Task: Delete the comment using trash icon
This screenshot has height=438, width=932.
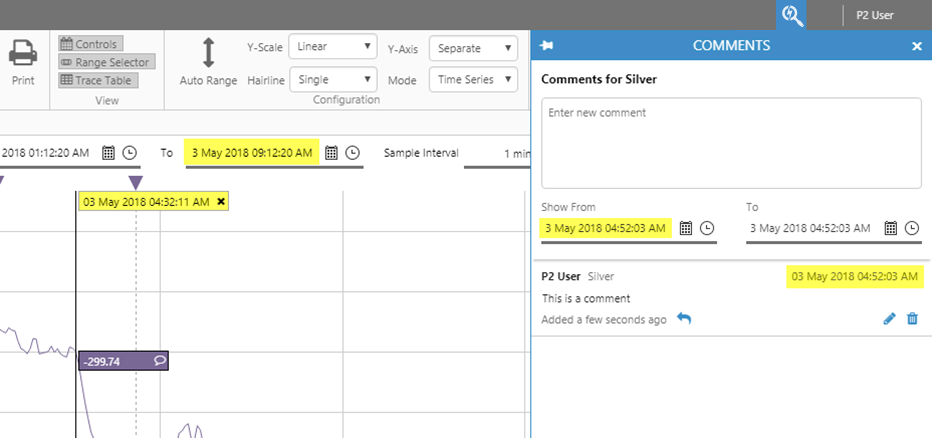Action: [912, 319]
